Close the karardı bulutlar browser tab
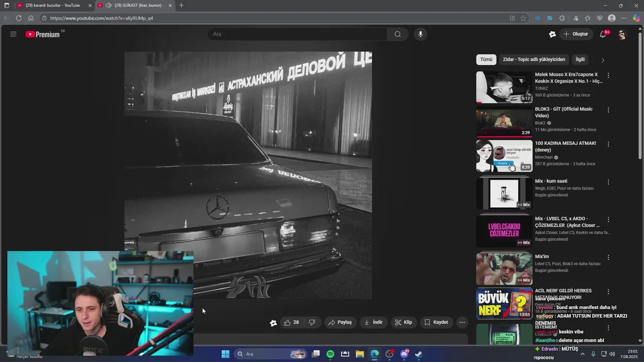Viewport: 644px width, 362px height. [x=90, y=6]
